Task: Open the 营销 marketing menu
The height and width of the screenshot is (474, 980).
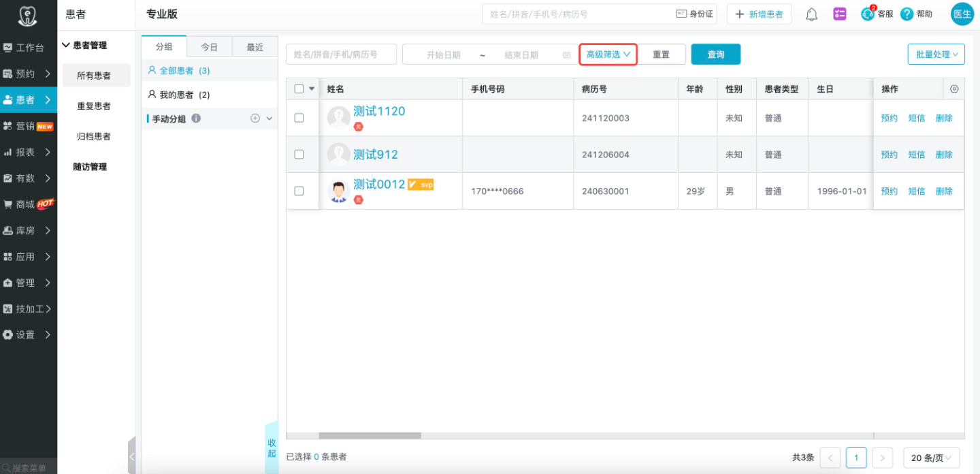Action: [29, 126]
